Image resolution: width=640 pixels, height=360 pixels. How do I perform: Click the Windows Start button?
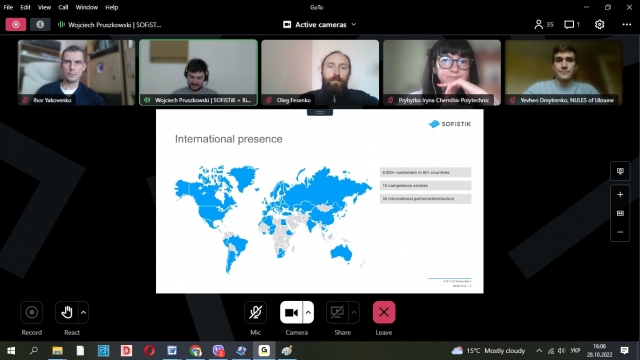[x=11, y=351]
